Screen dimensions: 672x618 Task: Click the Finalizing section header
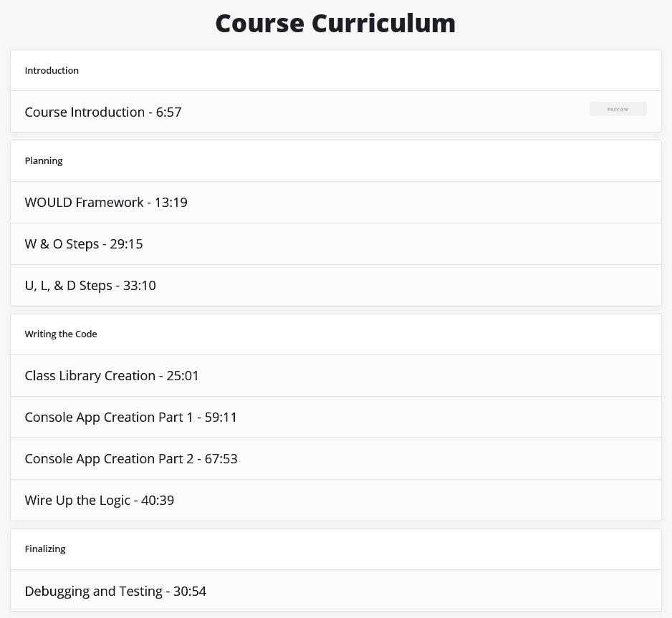[336, 549]
